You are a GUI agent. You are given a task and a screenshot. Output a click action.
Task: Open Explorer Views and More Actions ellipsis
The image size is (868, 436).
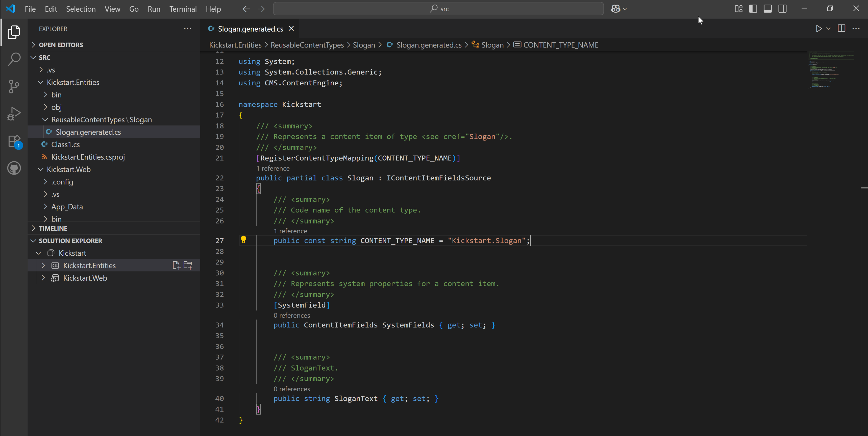tap(188, 29)
